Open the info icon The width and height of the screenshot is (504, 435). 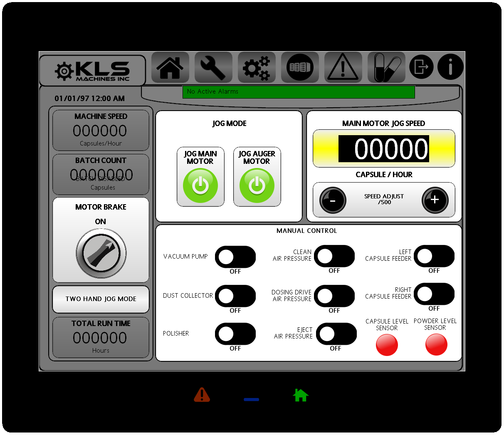coord(450,67)
